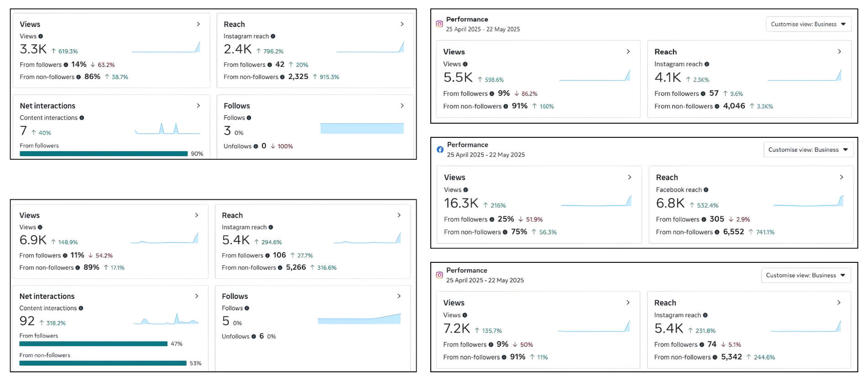Expand the Views card showing 16.3K
The image size is (868, 380).
click(629, 177)
